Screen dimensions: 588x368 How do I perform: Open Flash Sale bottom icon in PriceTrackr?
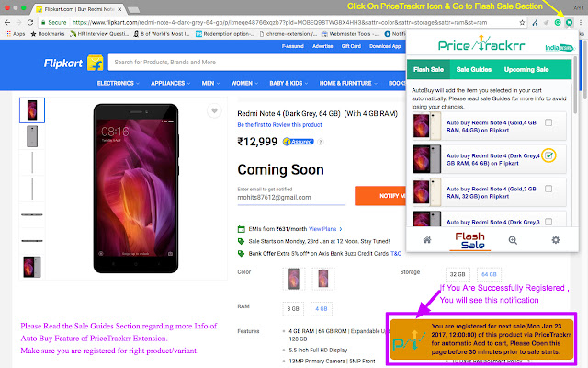point(469,241)
